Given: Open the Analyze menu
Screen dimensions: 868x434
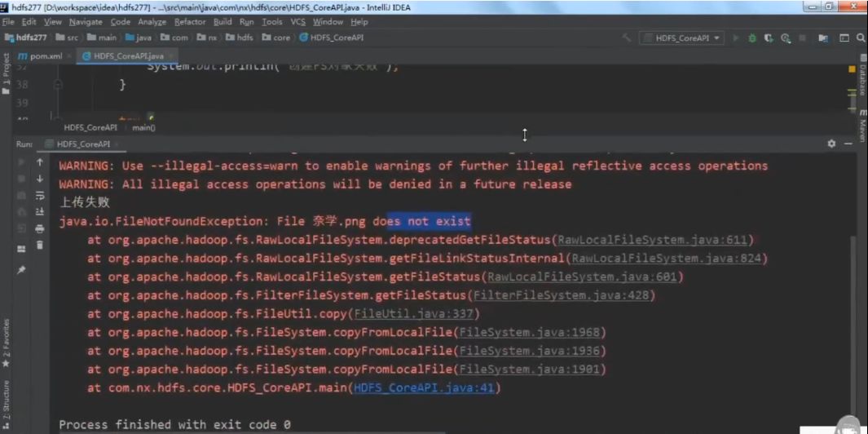Looking at the screenshot, I should point(152,22).
